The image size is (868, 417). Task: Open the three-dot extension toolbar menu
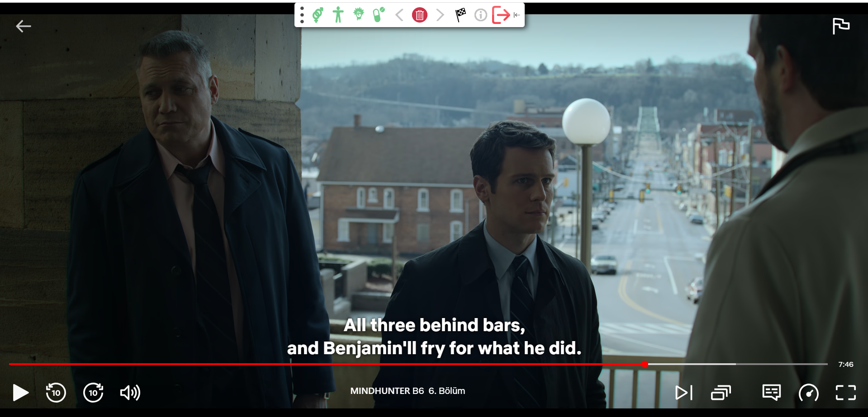click(x=302, y=15)
